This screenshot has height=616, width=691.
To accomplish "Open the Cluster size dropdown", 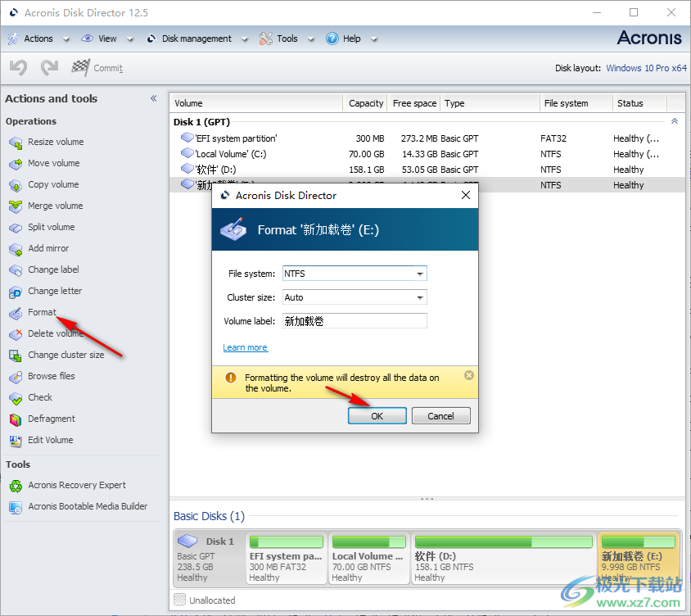I will 421,297.
